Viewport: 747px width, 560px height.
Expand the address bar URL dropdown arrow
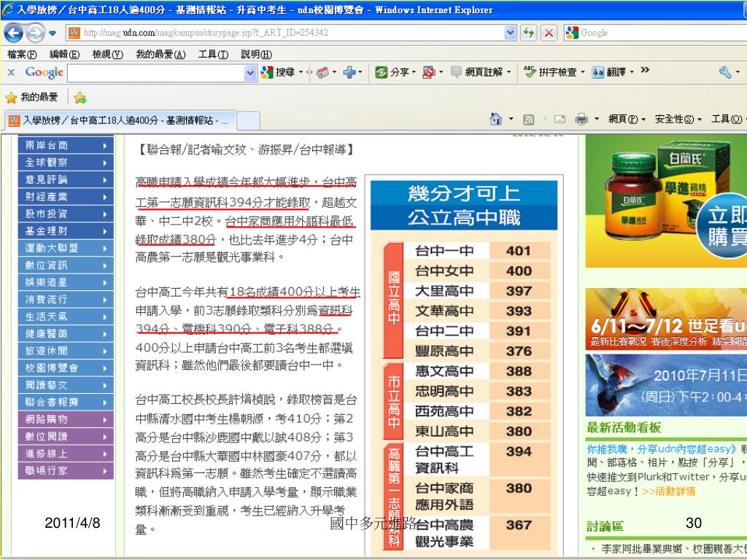(510, 34)
